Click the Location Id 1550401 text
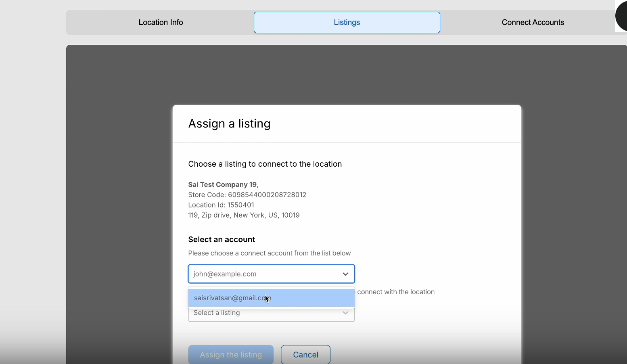This screenshot has width=627, height=364. 221,205
